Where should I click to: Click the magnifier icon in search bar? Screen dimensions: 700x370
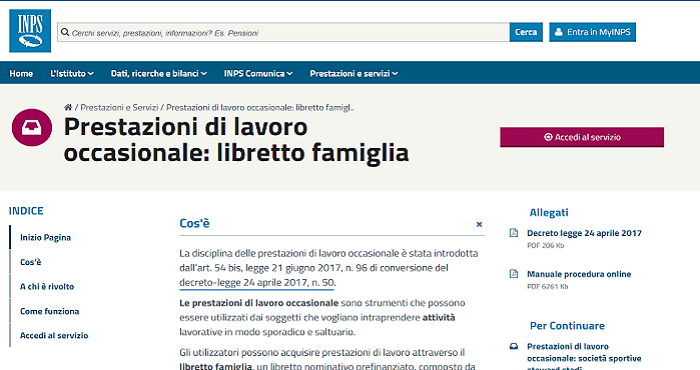point(65,33)
